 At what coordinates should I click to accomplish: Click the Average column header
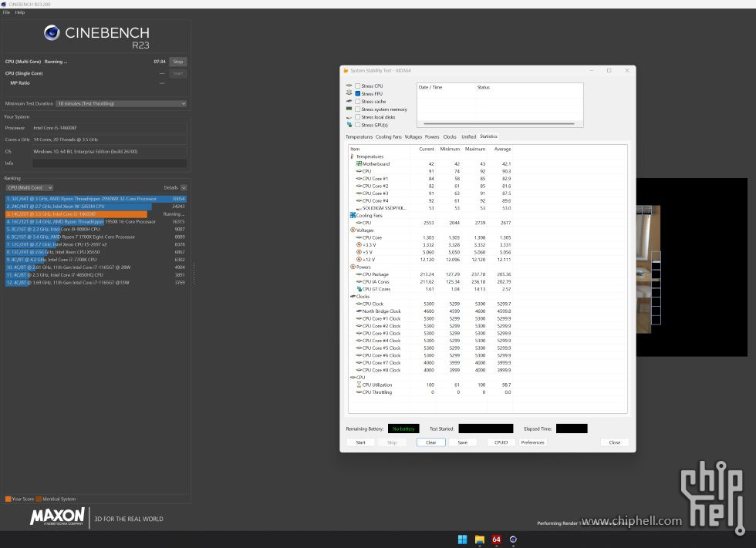(x=502, y=149)
